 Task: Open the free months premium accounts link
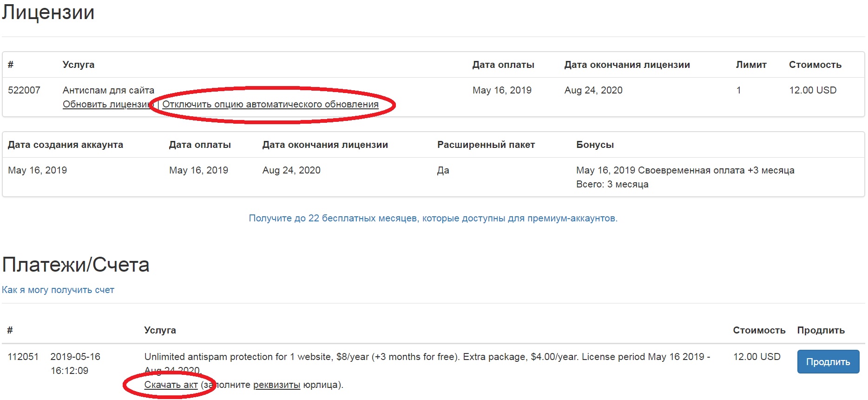click(433, 218)
